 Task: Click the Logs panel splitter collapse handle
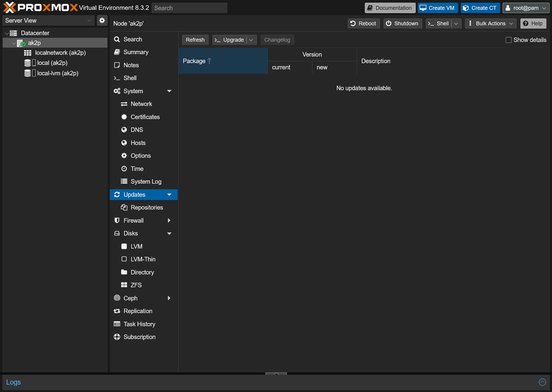[x=276, y=374]
